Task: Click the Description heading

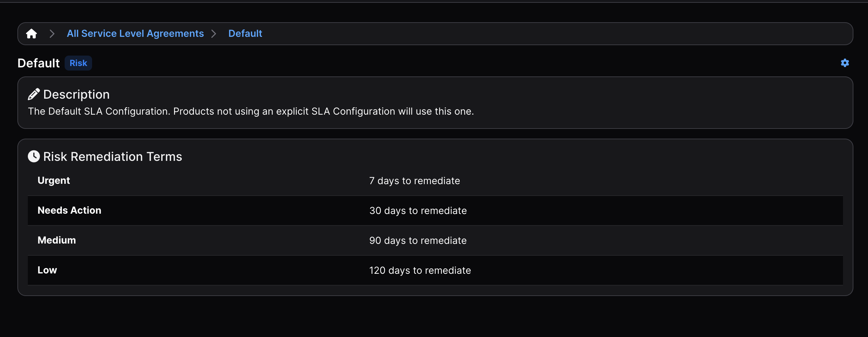Action: coord(76,94)
